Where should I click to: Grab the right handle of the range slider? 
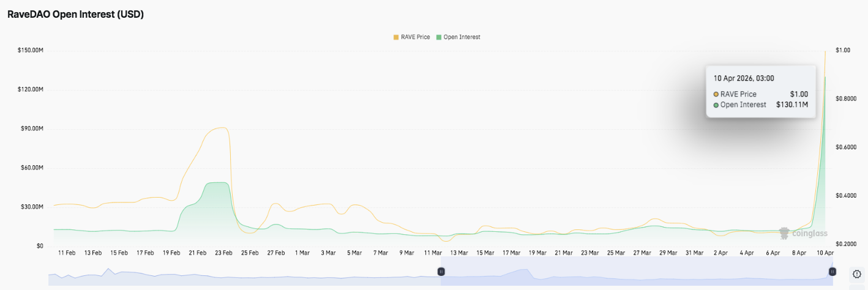[x=832, y=271]
